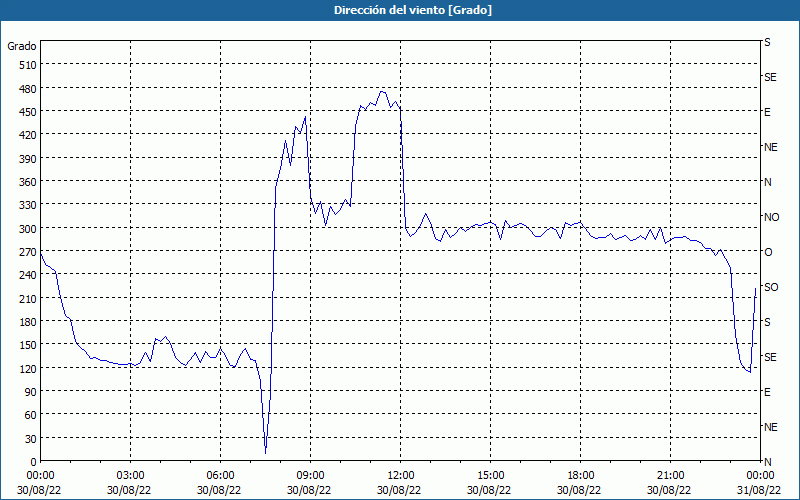Click the 'E' label on the 450 gridline
The width and height of the screenshot is (800, 500).
point(767,112)
